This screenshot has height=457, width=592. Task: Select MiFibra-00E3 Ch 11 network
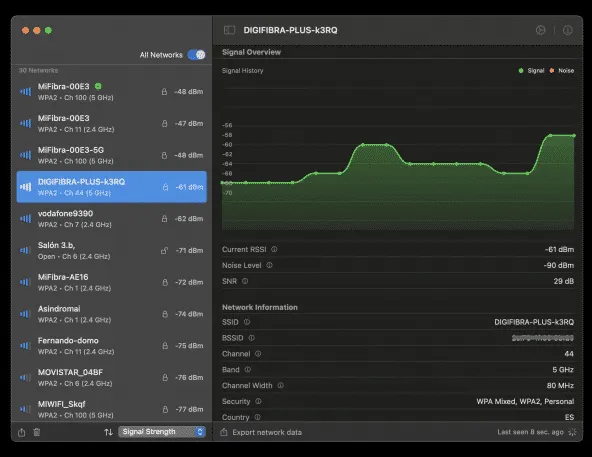pos(111,124)
